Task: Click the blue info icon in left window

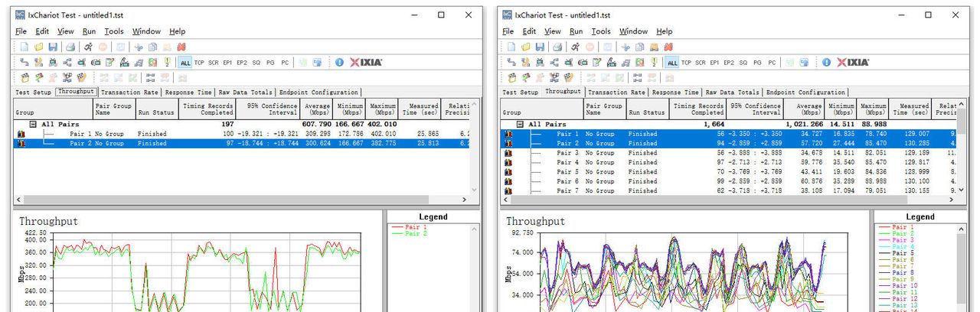Action: [x=339, y=62]
